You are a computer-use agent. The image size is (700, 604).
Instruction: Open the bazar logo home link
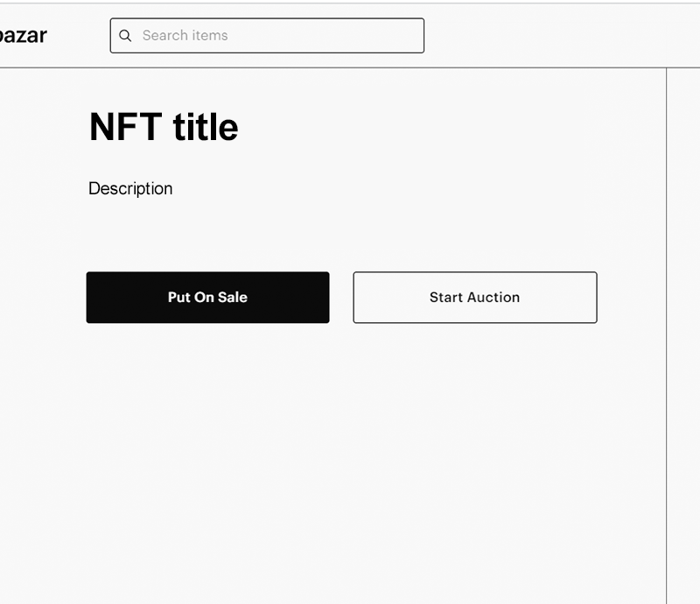click(24, 35)
